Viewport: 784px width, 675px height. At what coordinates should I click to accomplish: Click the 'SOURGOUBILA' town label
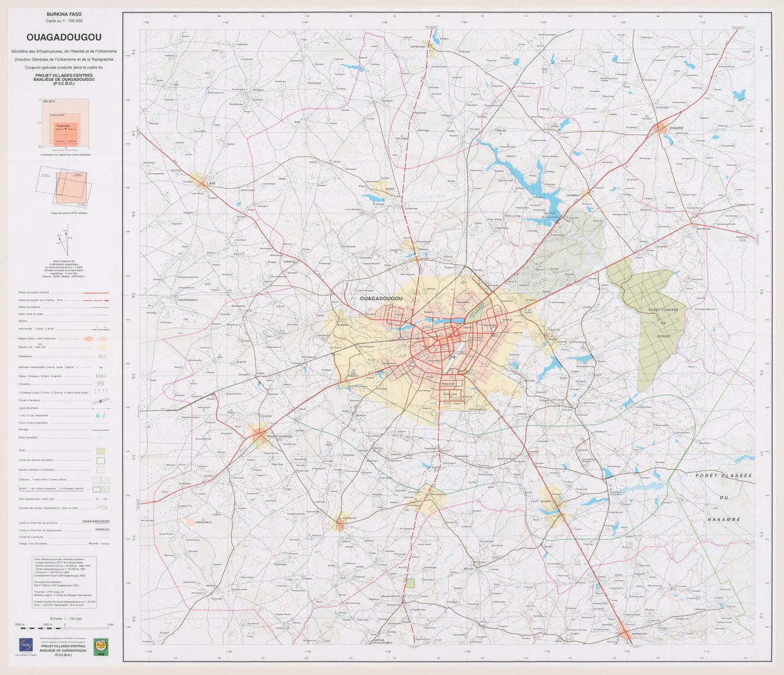pyautogui.click(x=188, y=300)
